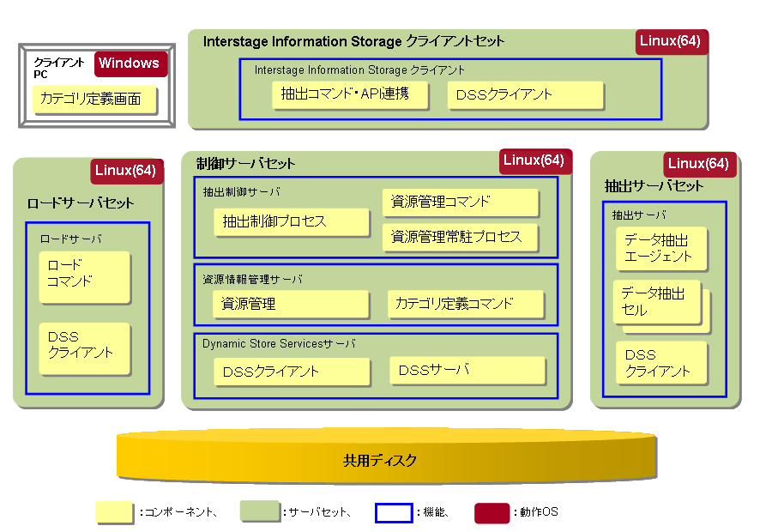Viewport: 778px width, 532px height.
Task: Select the red Windows OS badge
Action: point(130,63)
